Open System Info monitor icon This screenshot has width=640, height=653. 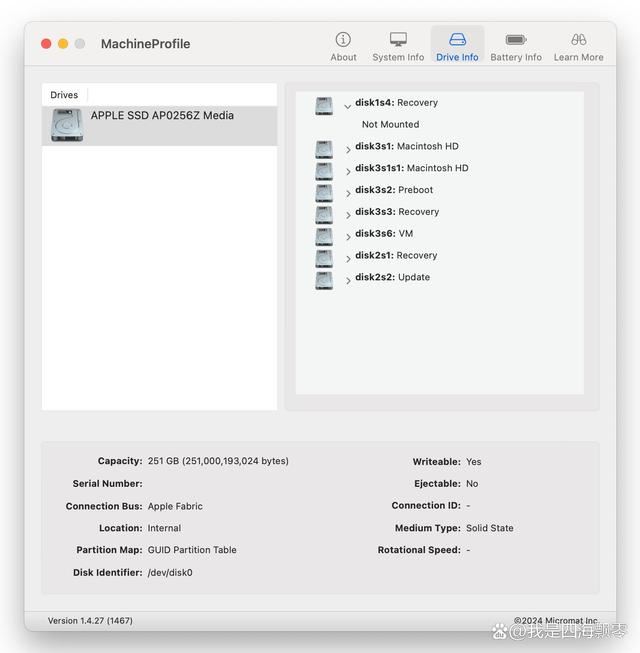coord(398,40)
